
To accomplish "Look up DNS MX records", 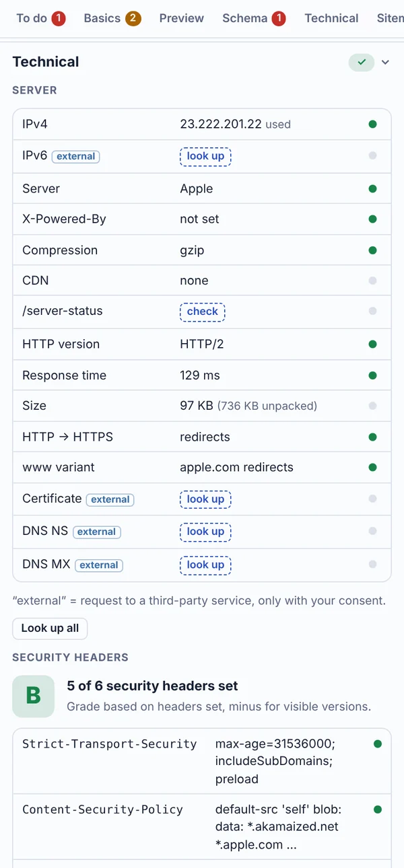I will pyautogui.click(x=205, y=565).
